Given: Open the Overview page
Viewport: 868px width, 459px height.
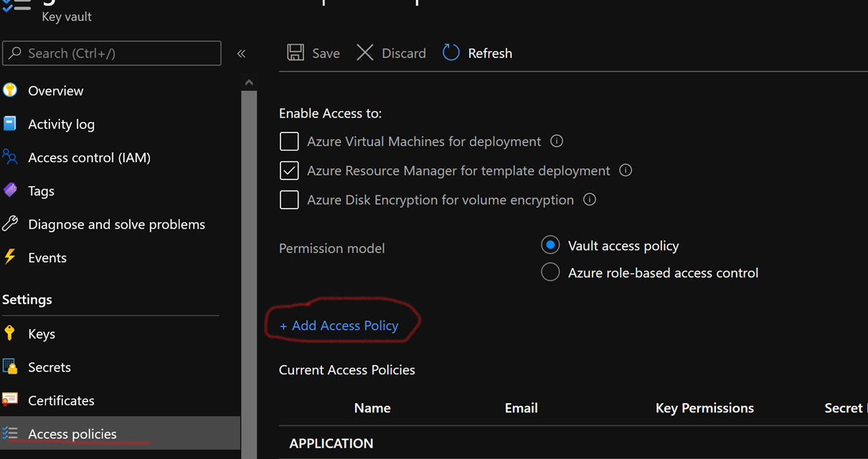Looking at the screenshot, I should click(x=55, y=90).
